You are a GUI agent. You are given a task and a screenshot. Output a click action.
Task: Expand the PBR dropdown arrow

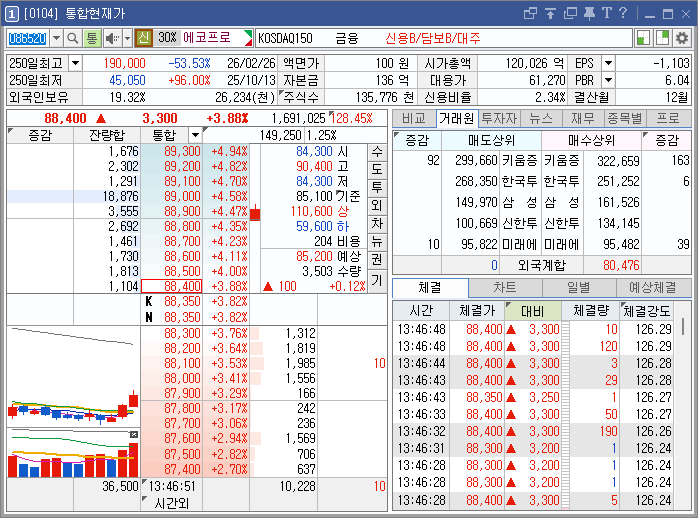608,80
